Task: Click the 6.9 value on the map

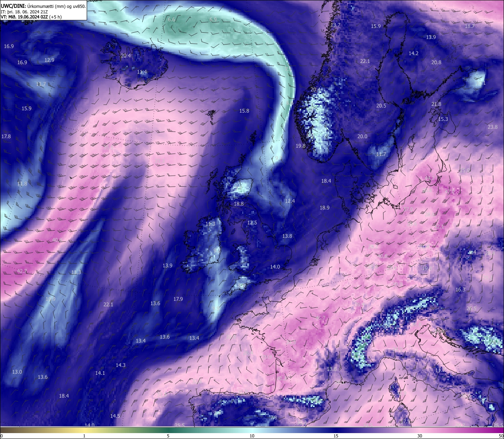Action: 213,20
